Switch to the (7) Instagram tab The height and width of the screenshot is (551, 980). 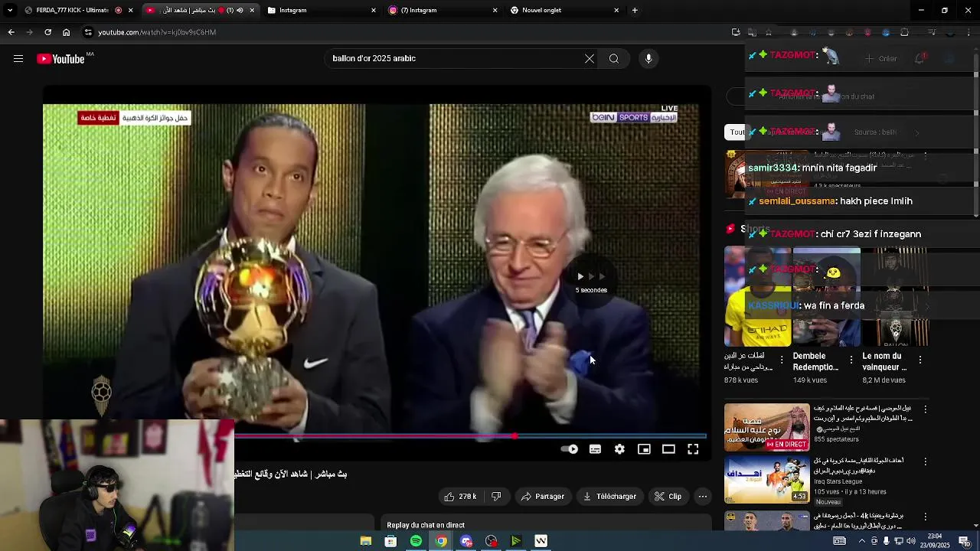[x=443, y=10]
